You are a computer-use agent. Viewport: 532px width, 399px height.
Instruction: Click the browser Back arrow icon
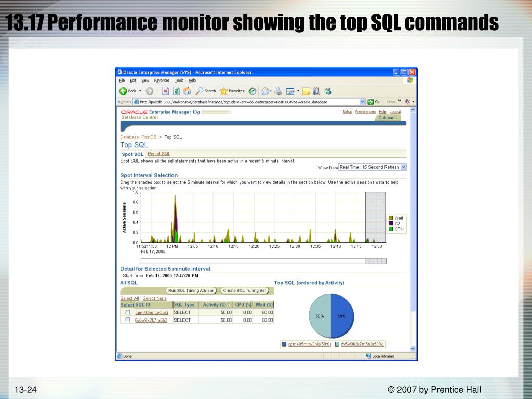[x=124, y=91]
